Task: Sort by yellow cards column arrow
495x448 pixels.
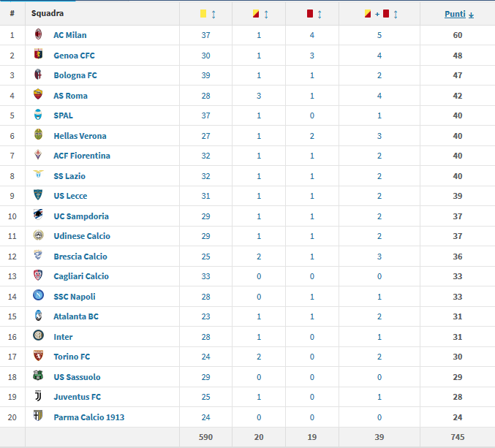Action: [x=214, y=15]
